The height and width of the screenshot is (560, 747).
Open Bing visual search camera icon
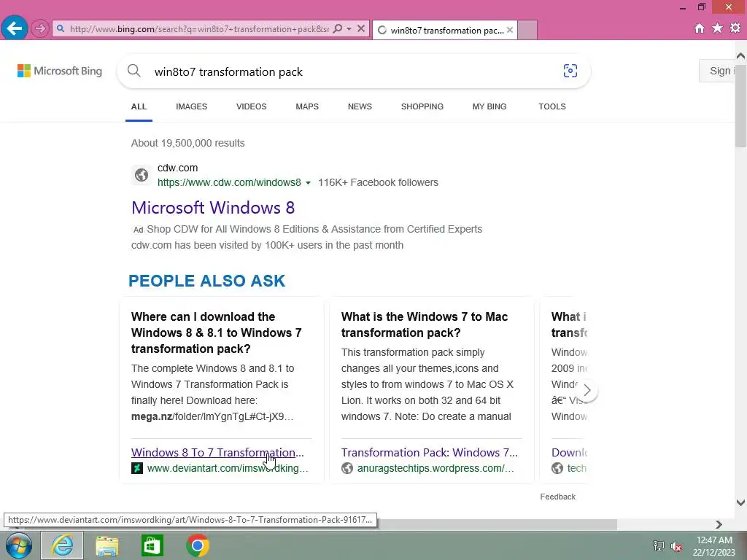point(570,71)
